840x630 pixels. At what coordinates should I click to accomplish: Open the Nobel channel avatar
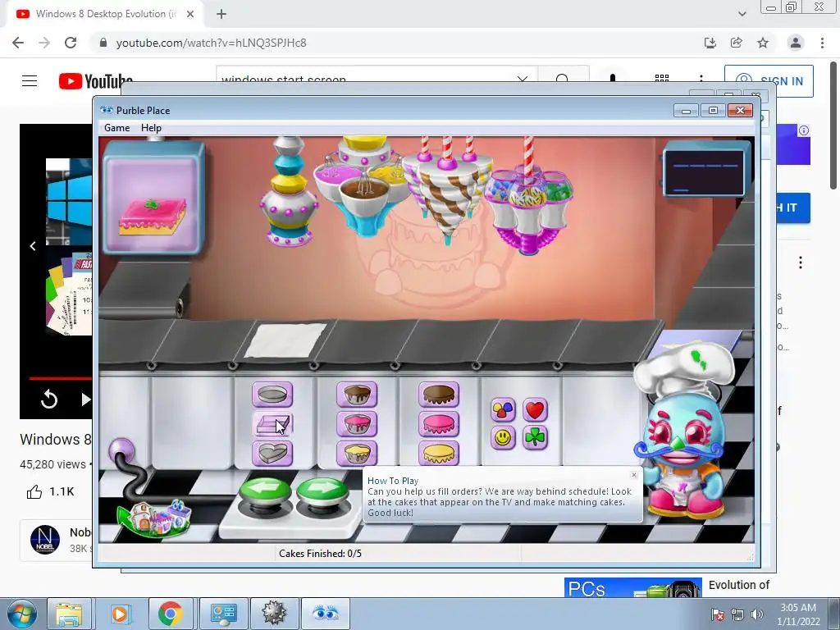(45, 540)
